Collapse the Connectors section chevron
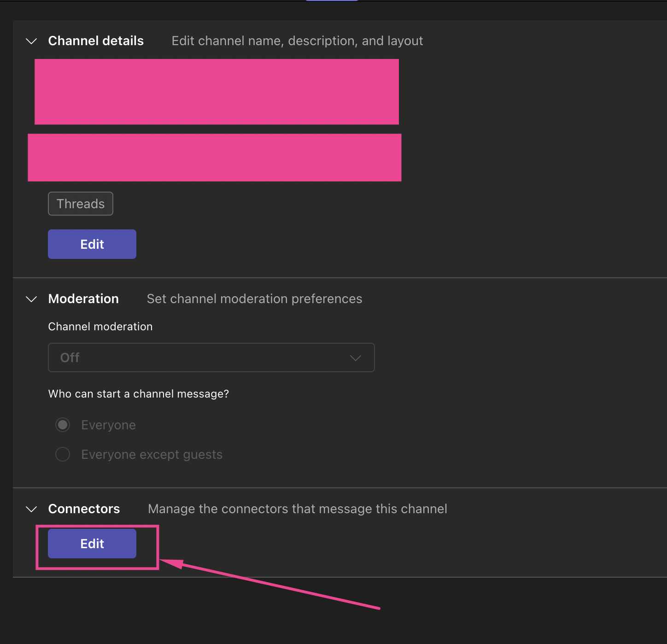 click(31, 509)
